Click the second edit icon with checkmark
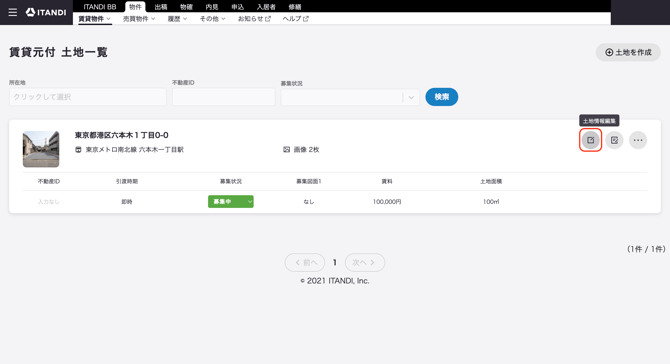The height and width of the screenshot is (364, 670). [x=614, y=140]
